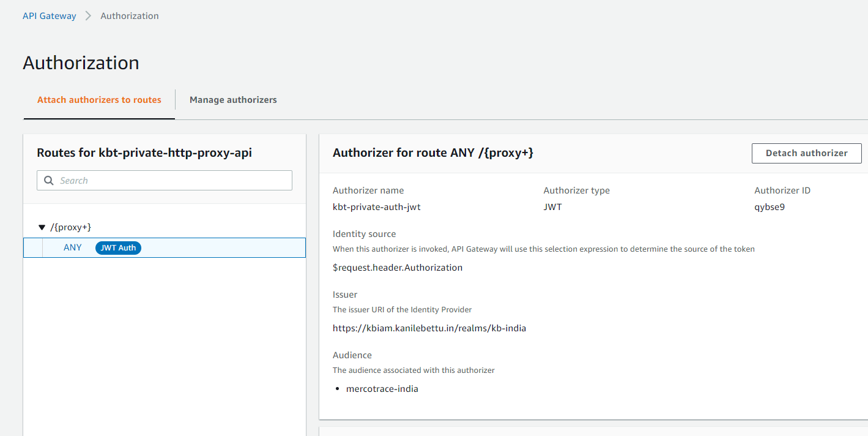Click the Issuer label
868x436 pixels.
[x=345, y=295]
